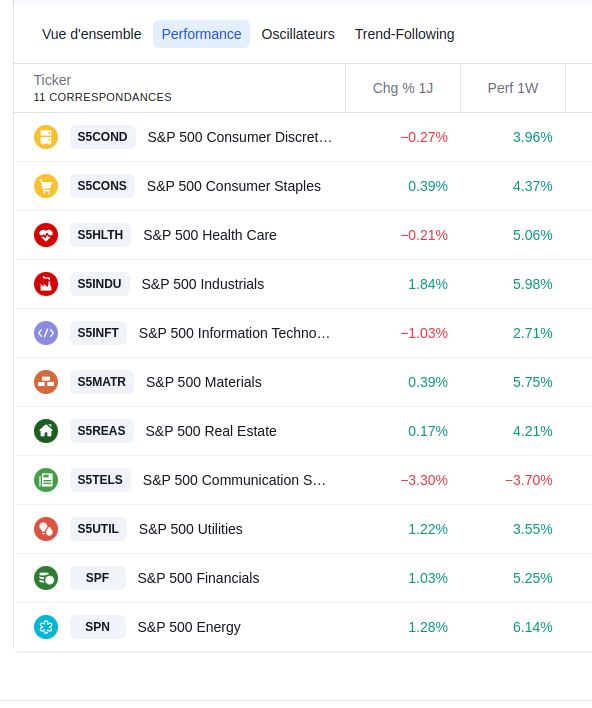Click the SPN energy sector icon
The width and height of the screenshot is (592, 708).
click(x=46, y=627)
